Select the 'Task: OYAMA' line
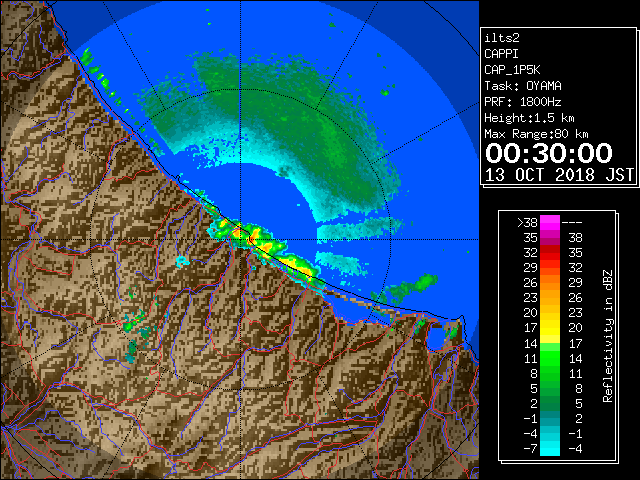The height and width of the screenshot is (480, 640). pyautogui.click(x=523, y=86)
